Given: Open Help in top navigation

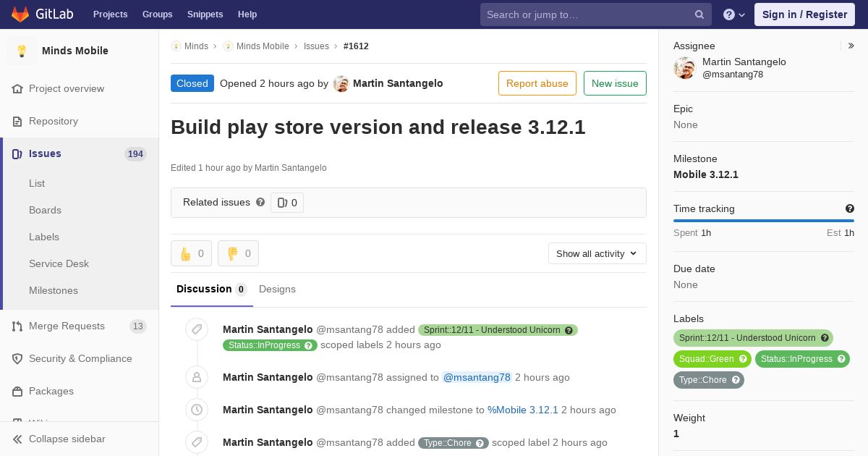Looking at the screenshot, I should coord(247,14).
